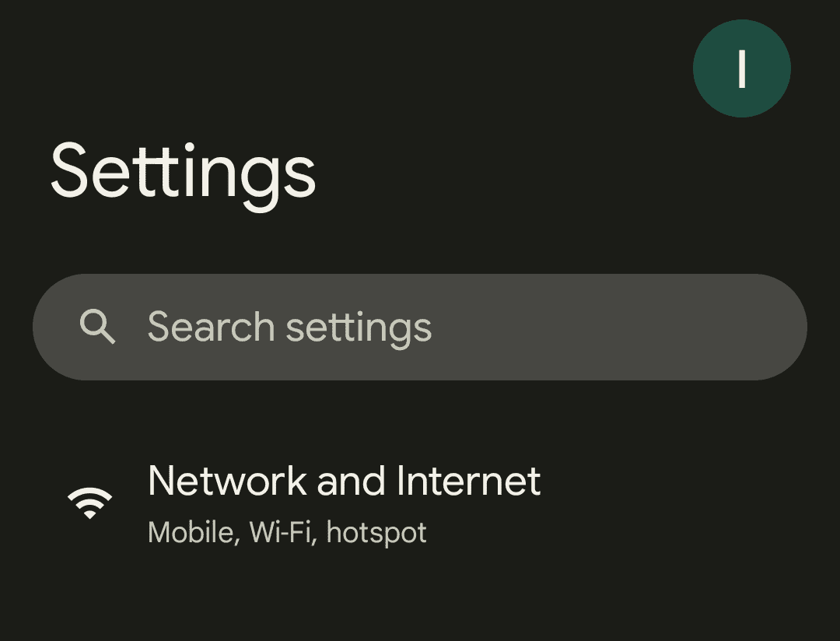Click the round green account icon
The image size is (840, 641).
pyautogui.click(x=741, y=68)
